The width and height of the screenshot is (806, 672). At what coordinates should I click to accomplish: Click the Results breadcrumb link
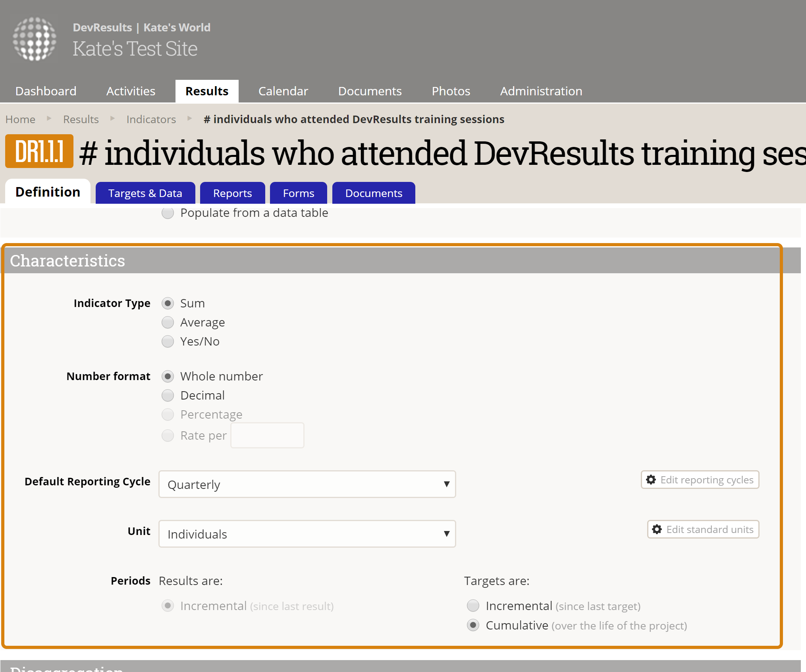(81, 119)
